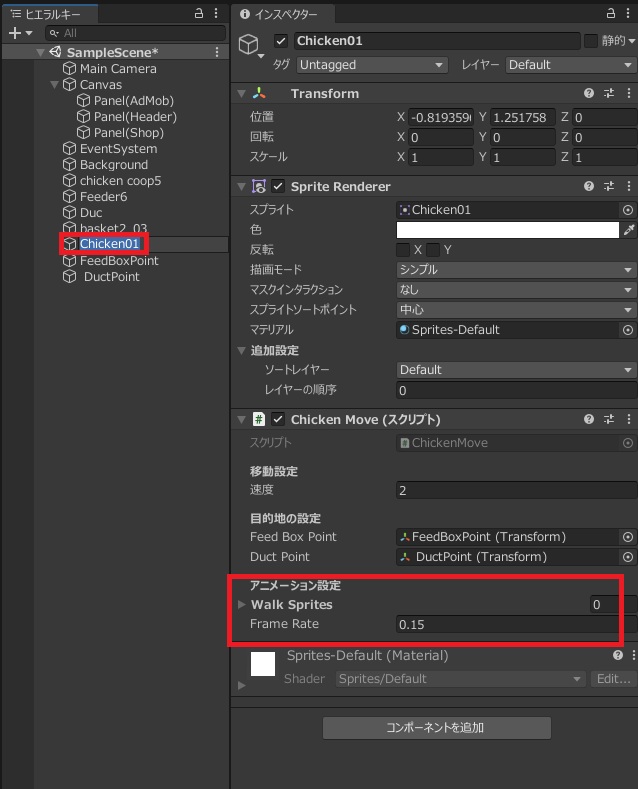Click the hierarchy panel lock icon
Screen dimensions: 638x789
(x=198, y=13)
